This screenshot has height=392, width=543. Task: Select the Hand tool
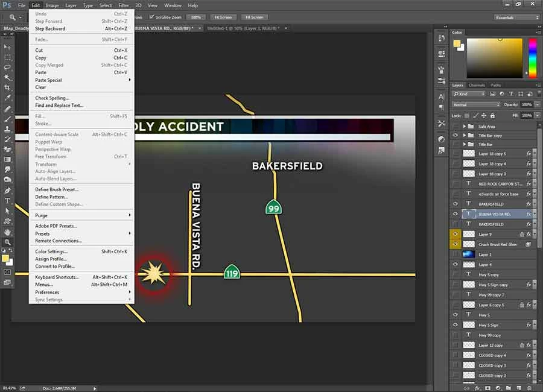7,232
